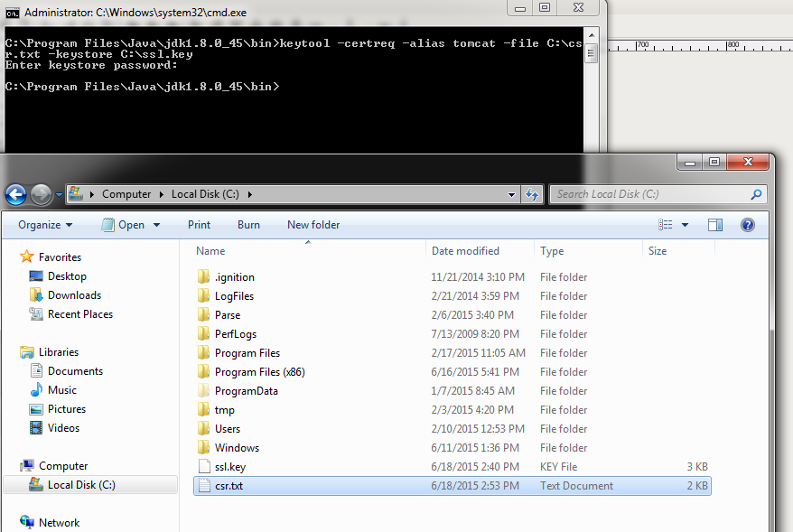Click the search magnifier icon

coord(756,194)
